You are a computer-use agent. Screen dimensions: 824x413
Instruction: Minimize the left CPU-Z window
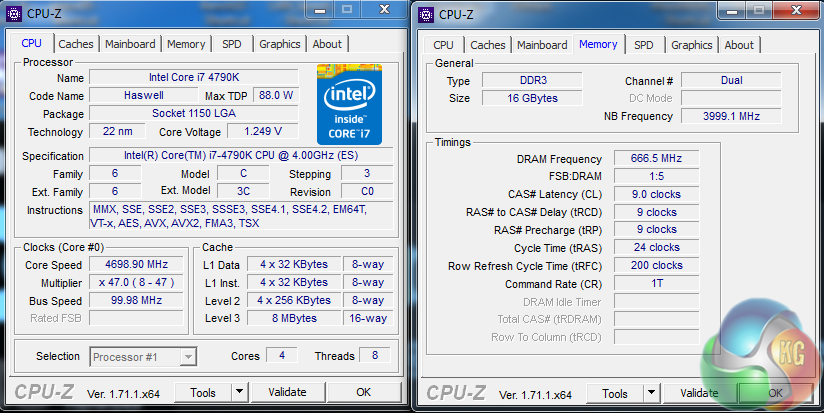pyautogui.click(x=321, y=9)
